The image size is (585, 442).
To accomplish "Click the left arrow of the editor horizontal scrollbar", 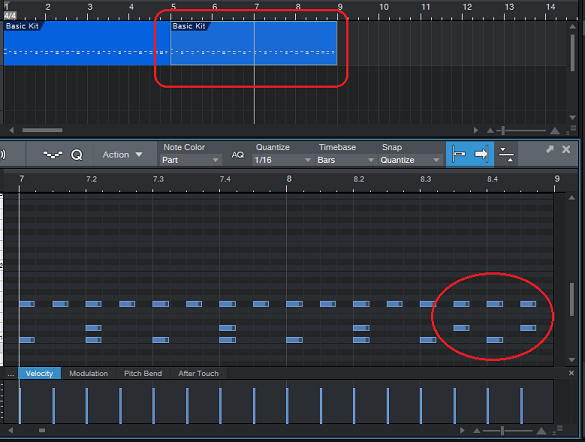I will tap(10, 430).
